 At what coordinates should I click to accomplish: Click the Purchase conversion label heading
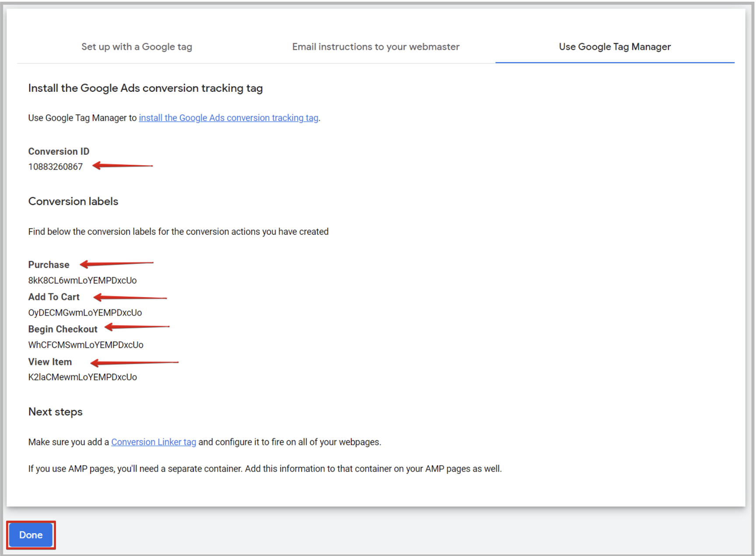pos(49,264)
